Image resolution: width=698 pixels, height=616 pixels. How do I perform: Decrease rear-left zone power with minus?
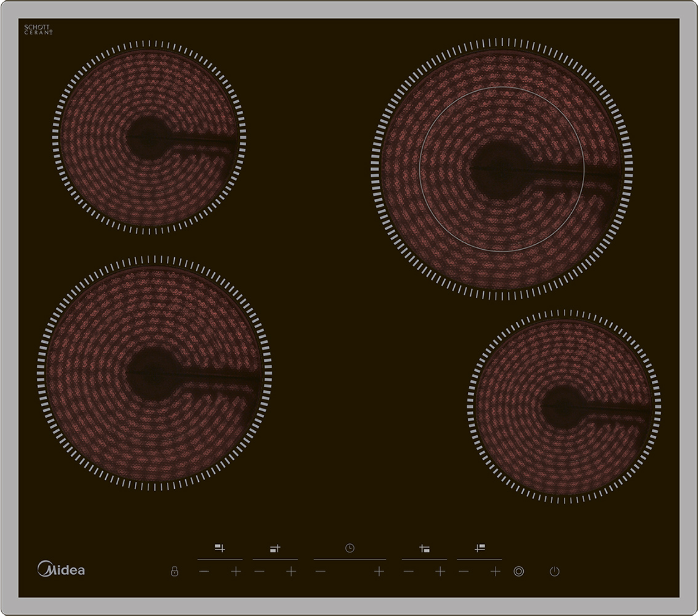(204, 571)
